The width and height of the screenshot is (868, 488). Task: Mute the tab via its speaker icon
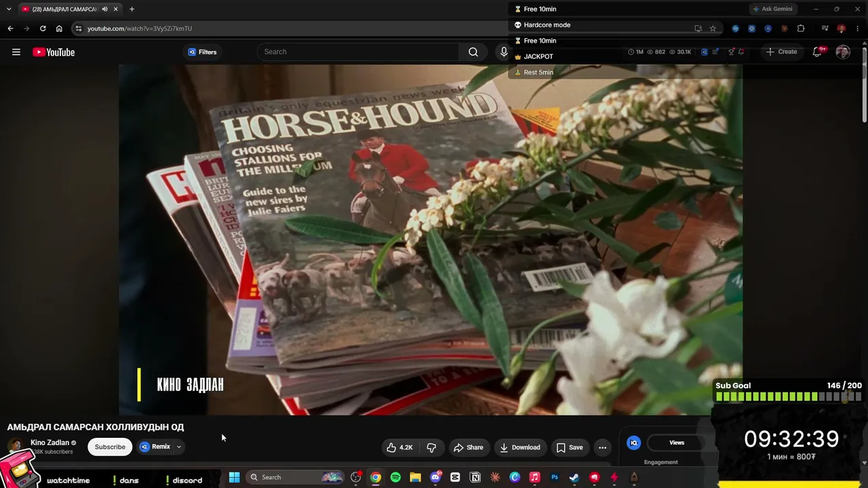tap(105, 9)
